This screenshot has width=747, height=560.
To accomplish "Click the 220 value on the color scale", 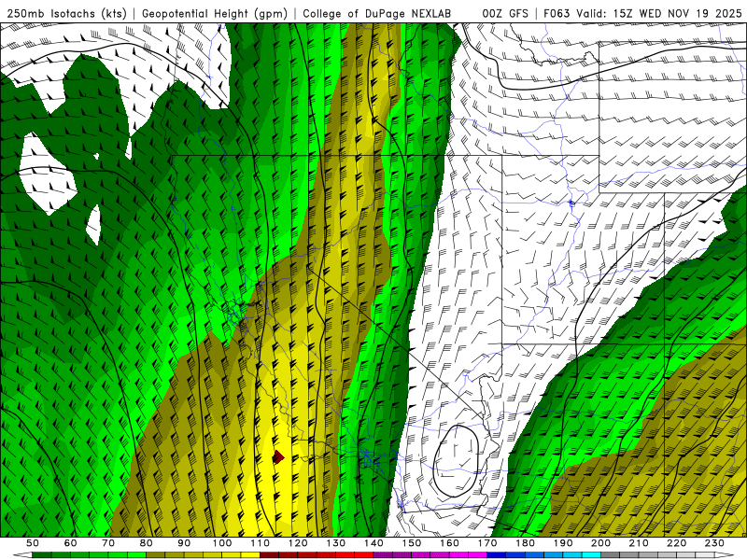I will click(676, 543).
